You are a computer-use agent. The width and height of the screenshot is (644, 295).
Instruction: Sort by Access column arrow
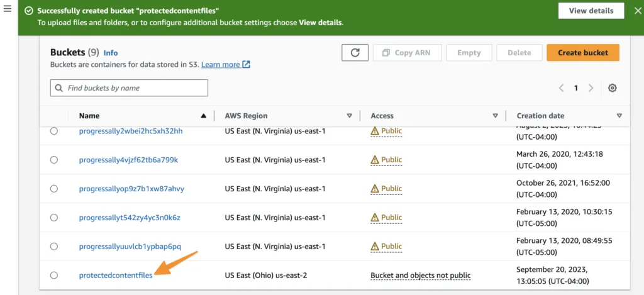pos(496,116)
